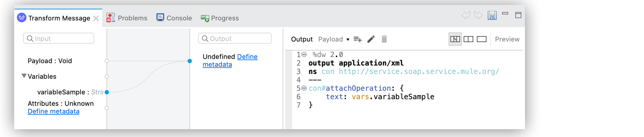The height and width of the screenshot is (137, 644).
Task: Collapse the Variables tree node
Action: [24, 76]
